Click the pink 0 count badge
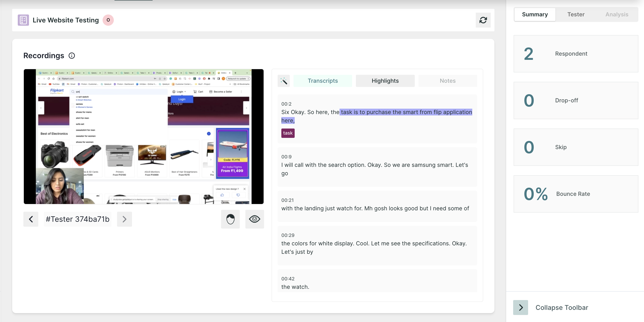 108,20
